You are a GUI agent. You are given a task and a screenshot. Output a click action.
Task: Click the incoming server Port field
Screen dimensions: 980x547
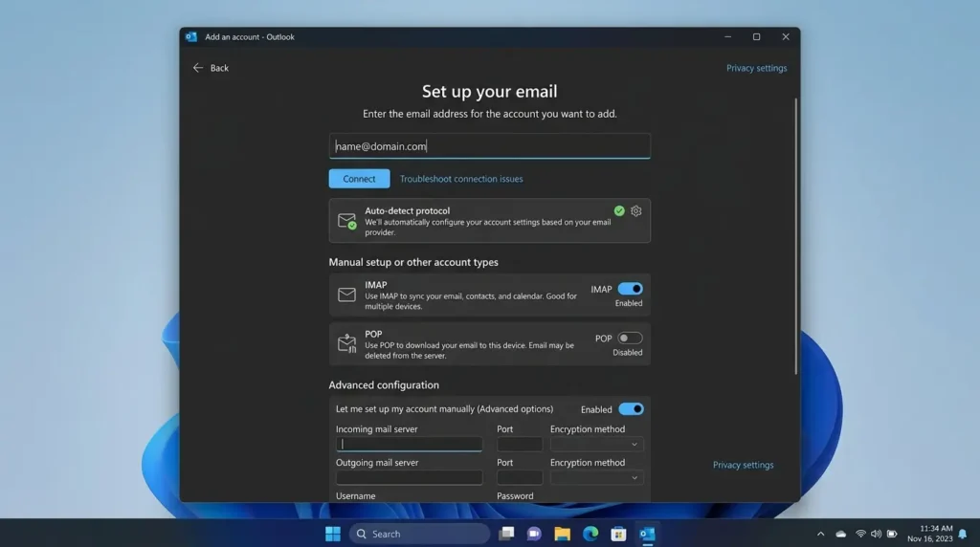coord(520,444)
